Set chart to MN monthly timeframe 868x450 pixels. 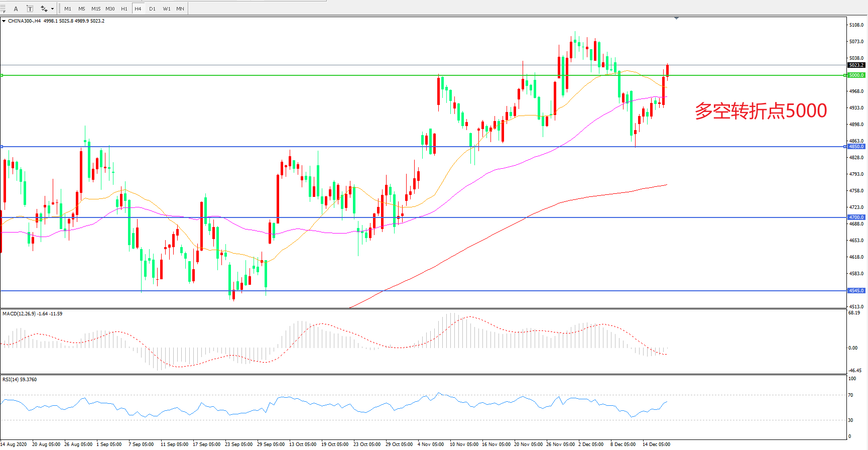[180, 9]
